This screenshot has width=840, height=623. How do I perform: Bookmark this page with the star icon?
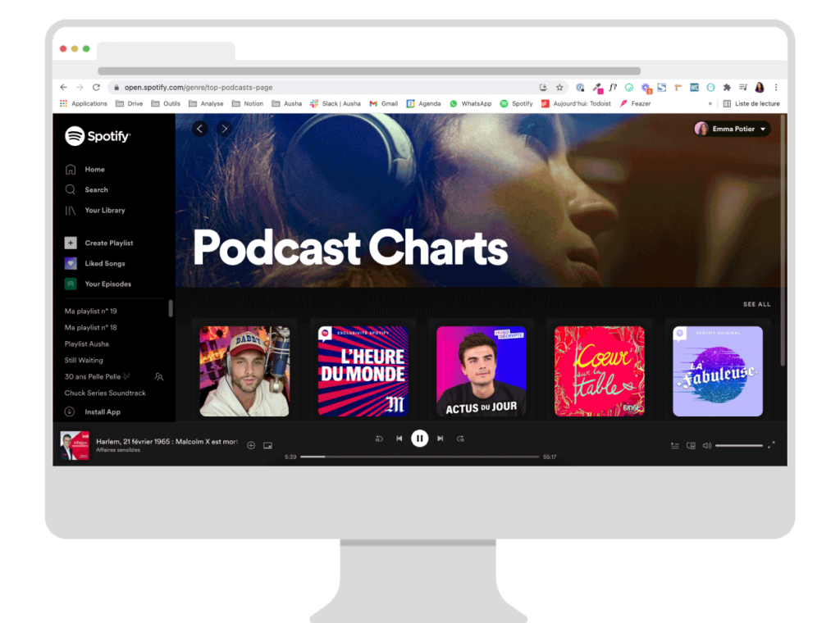559,87
